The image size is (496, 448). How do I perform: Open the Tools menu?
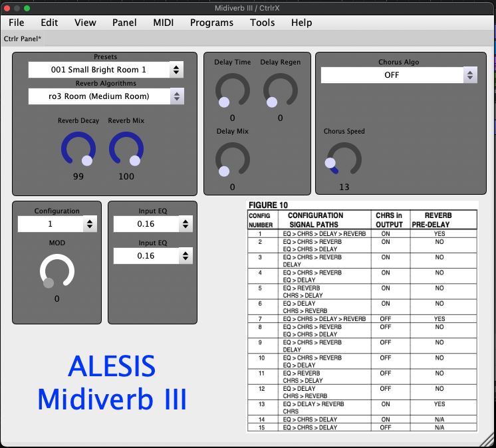click(262, 23)
